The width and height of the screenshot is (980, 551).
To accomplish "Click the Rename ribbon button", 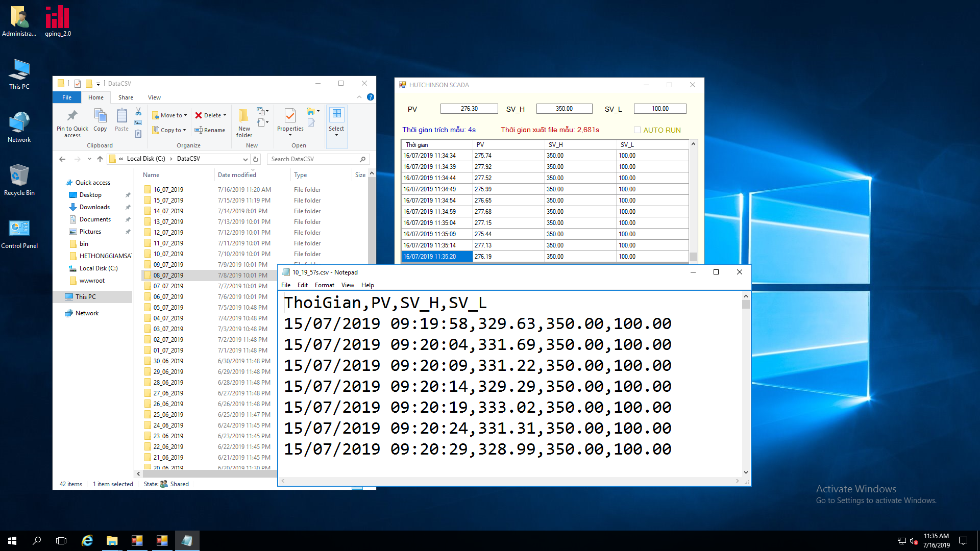I will tap(210, 130).
